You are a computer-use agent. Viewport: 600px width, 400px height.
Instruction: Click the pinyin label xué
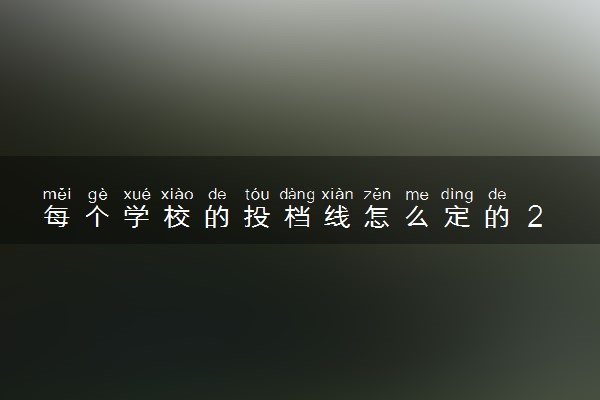137,194
